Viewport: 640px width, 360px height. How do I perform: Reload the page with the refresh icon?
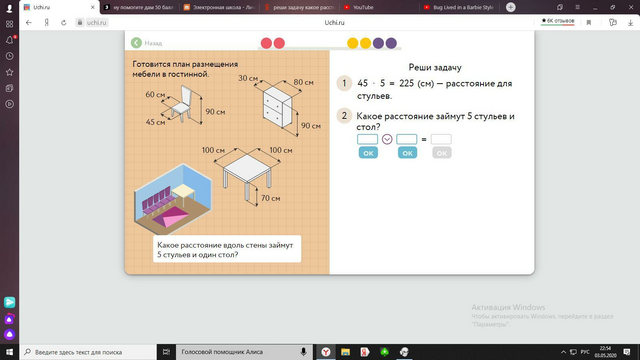64,22
